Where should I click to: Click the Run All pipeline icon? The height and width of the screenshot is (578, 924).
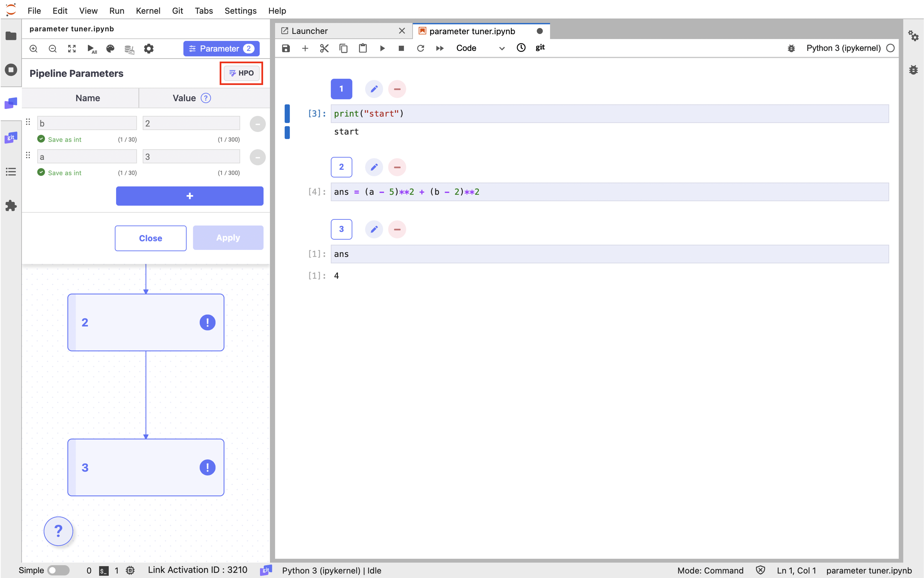point(91,49)
